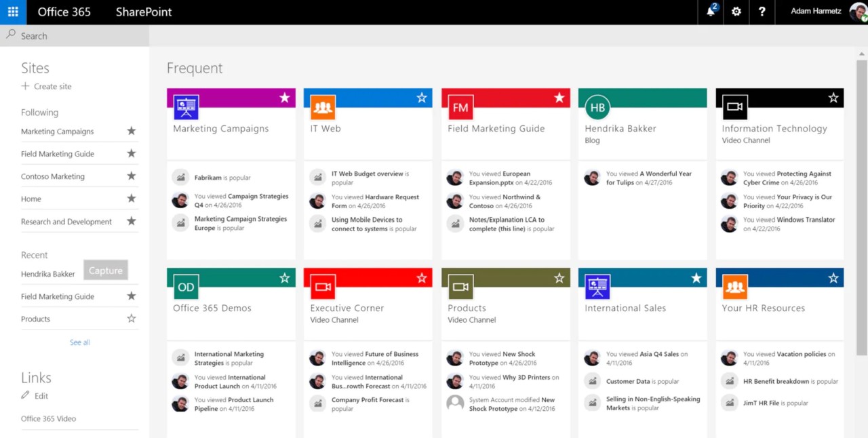Follow Products using its outlined star

coord(133,319)
